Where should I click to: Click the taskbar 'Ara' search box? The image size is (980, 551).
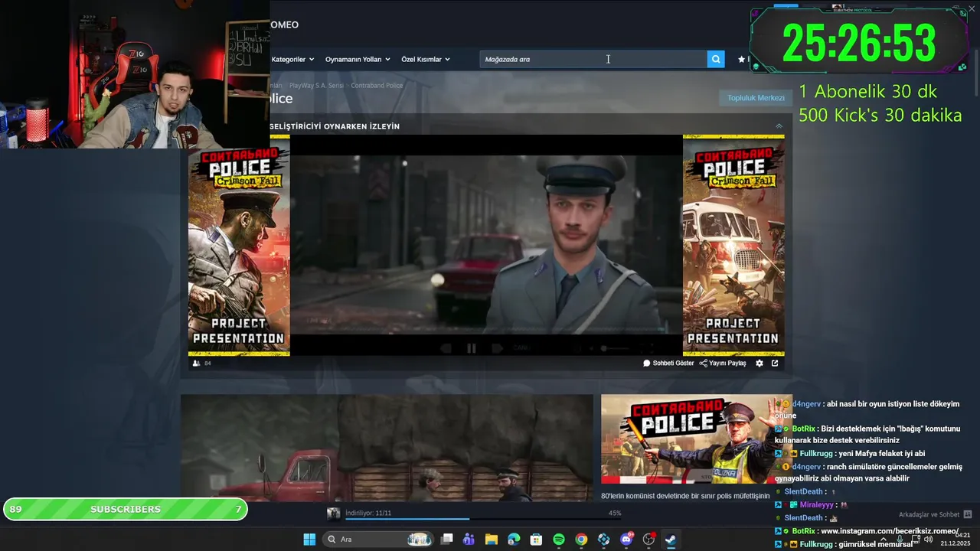378,540
